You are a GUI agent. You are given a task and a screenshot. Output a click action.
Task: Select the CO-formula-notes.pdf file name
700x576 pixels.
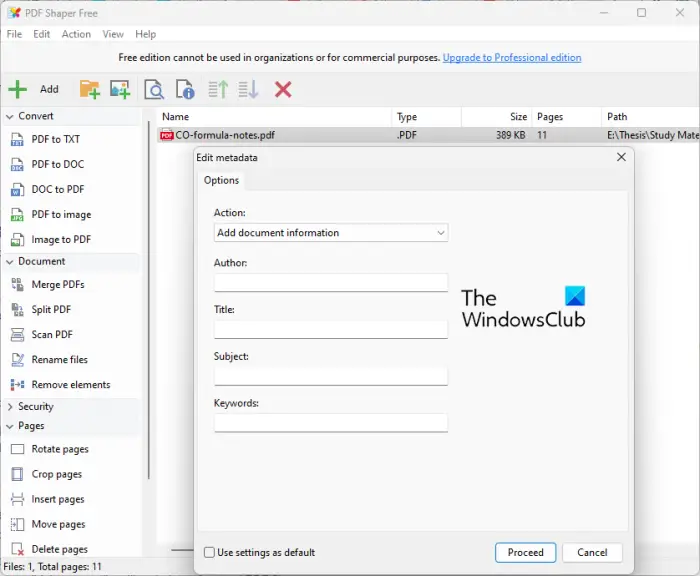[225, 135]
